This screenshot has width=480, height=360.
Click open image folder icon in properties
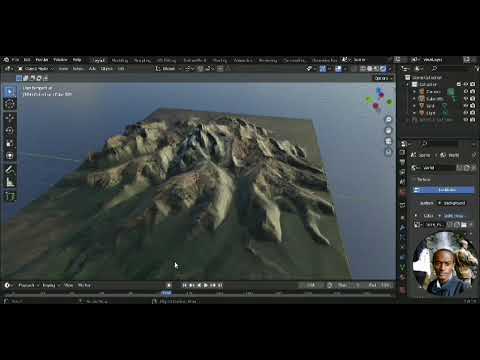pyautogui.click(x=464, y=225)
